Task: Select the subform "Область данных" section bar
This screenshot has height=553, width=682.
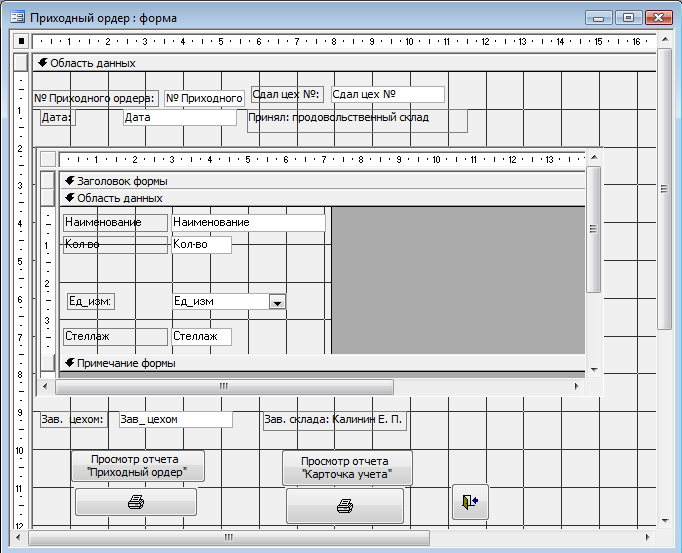Action: click(322, 198)
